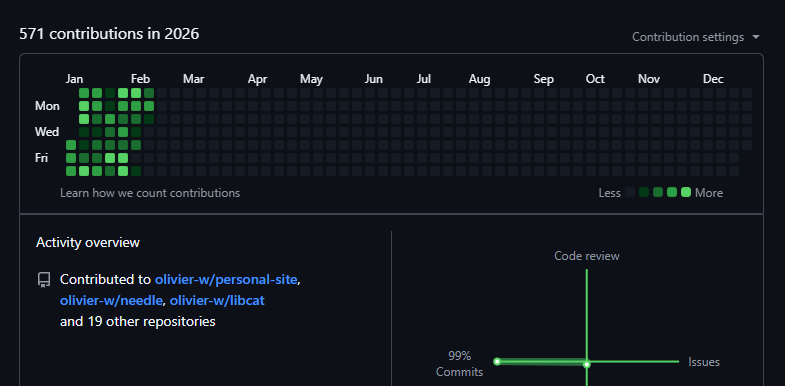This screenshot has height=386, width=785.
Task: Click the 'Fri' weekday label
Action: pyautogui.click(x=42, y=158)
